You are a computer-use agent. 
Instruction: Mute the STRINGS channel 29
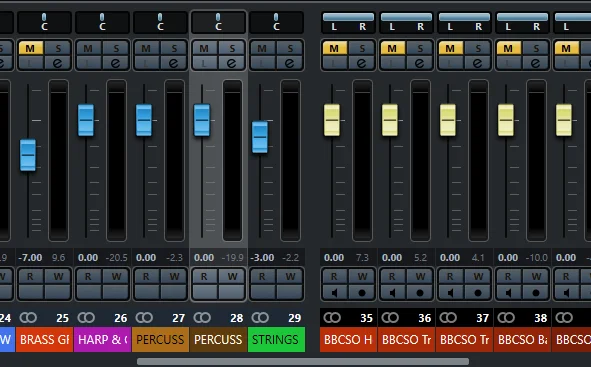[x=263, y=48]
